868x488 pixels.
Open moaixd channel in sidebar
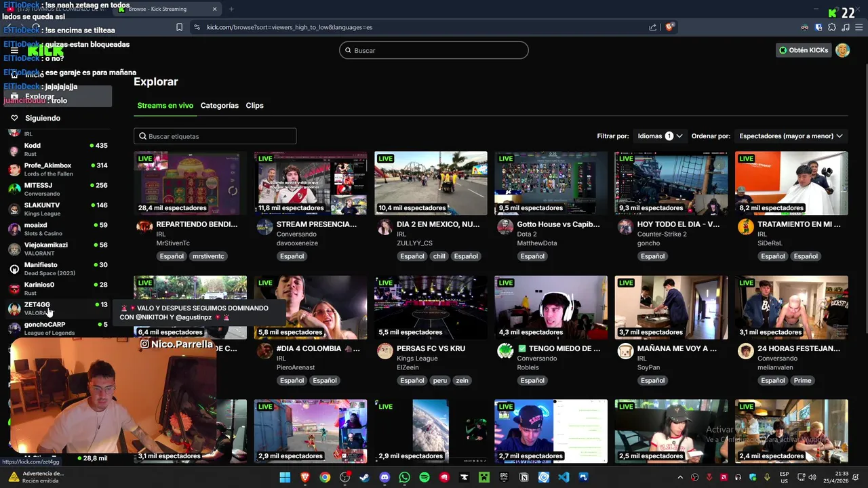58,229
